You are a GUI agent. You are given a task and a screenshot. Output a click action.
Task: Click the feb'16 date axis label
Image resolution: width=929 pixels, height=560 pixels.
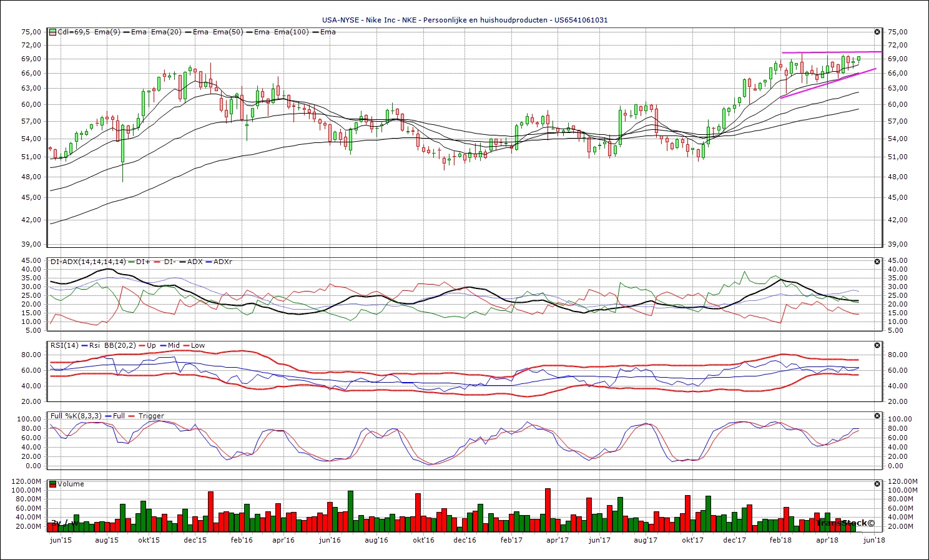pyautogui.click(x=242, y=540)
